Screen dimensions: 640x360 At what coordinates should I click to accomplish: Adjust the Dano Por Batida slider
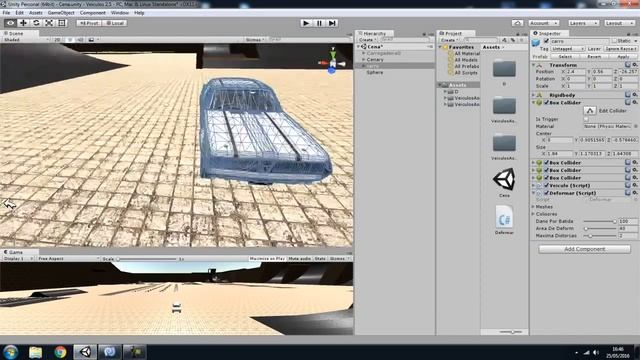pyautogui.click(x=600, y=221)
